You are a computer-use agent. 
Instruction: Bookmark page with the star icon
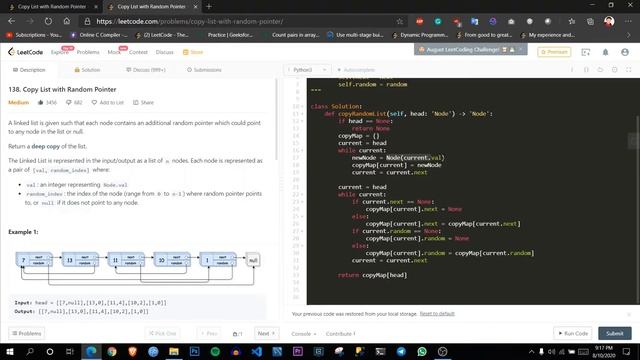(400, 21)
